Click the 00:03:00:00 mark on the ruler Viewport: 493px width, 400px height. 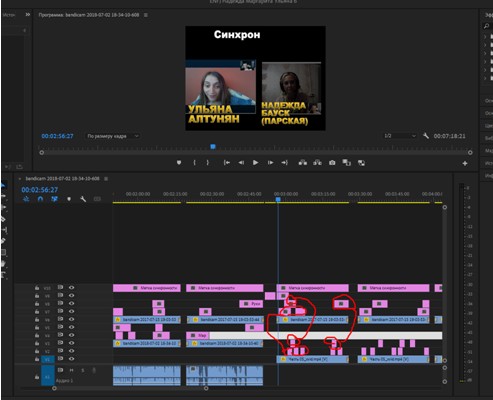286,194
